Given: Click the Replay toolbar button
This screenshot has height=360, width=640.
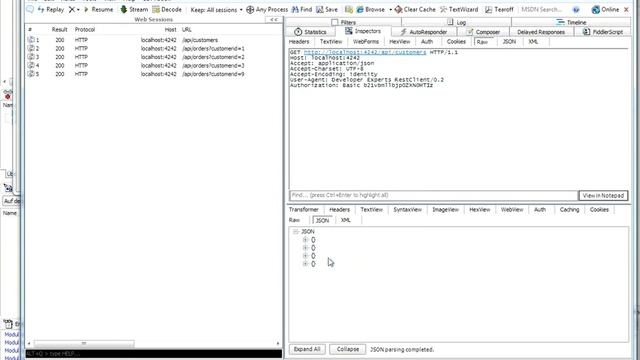Looking at the screenshot, I should coord(51,9).
